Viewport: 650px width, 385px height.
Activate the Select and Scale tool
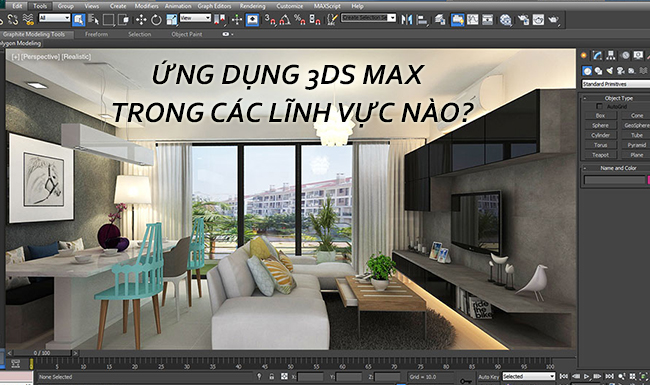171,19
